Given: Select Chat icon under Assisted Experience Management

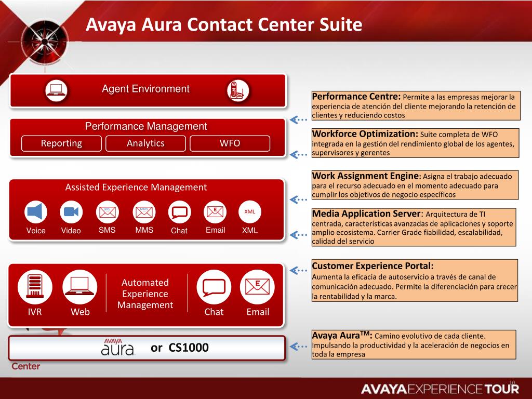Looking at the screenshot, I should pos(179,212).
